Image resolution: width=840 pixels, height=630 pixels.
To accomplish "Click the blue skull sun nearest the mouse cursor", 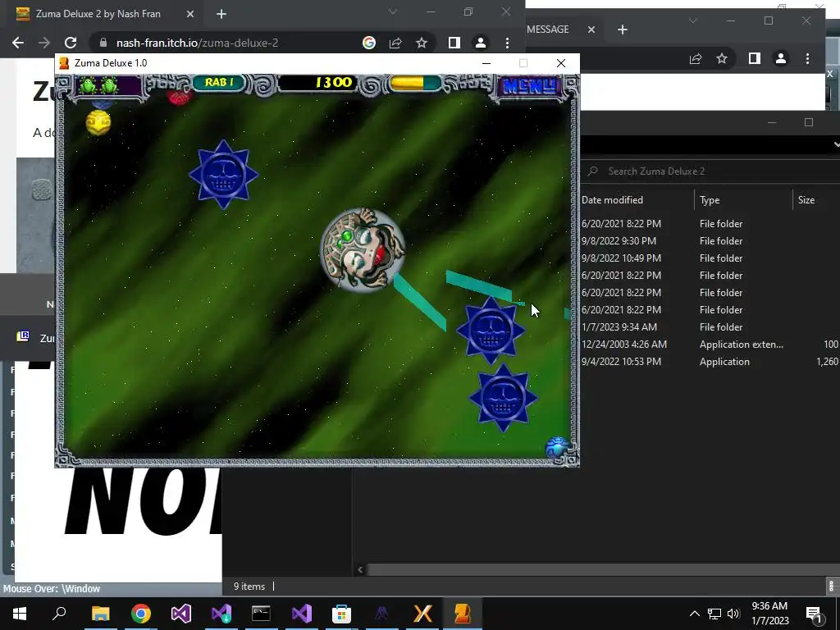I will point(491,331).
